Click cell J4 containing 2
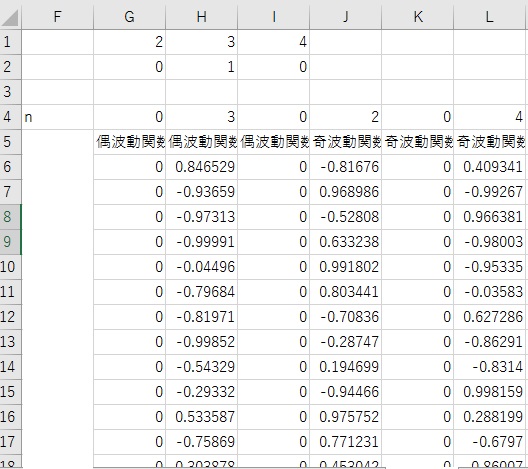The height and width of the screenshot is (469, 528). coord(345,117)
